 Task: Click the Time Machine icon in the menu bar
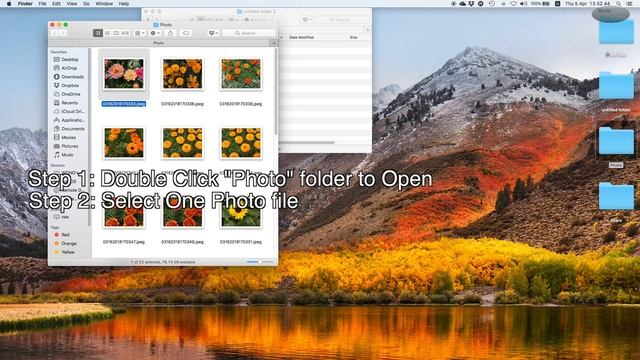492,4
